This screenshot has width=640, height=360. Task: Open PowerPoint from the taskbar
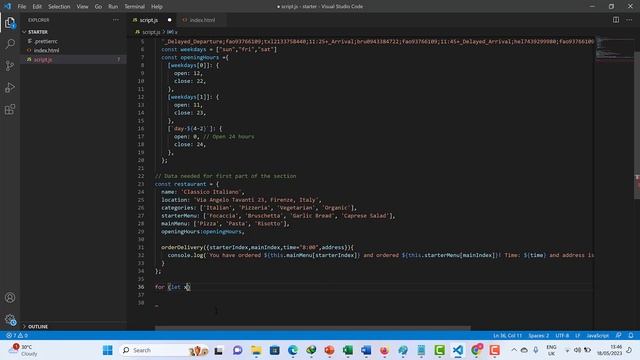tap(329, 350)
